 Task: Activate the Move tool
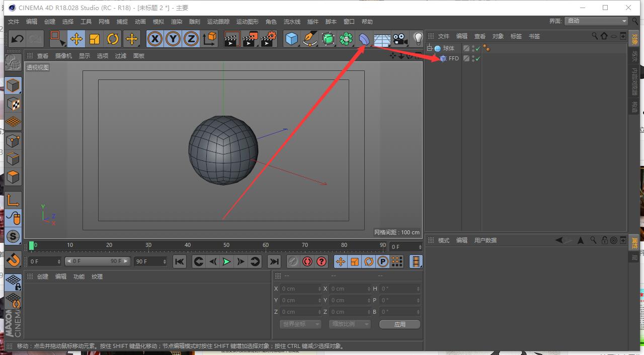tap(76, 39)
